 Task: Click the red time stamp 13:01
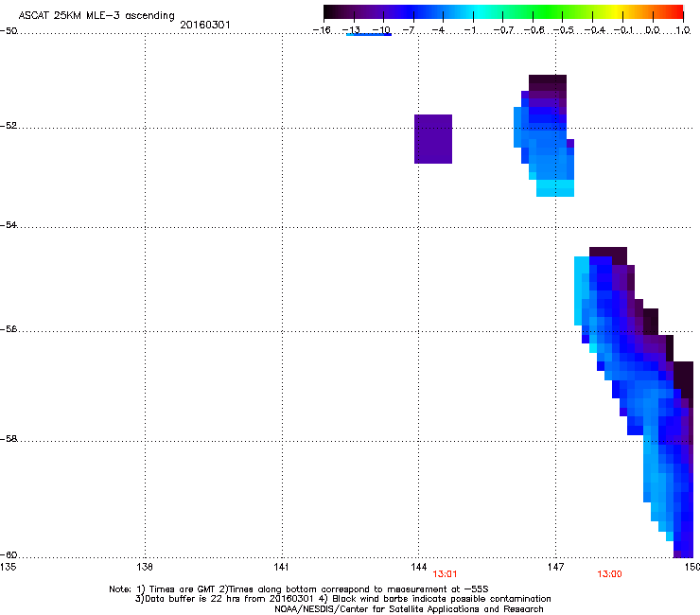445,574
